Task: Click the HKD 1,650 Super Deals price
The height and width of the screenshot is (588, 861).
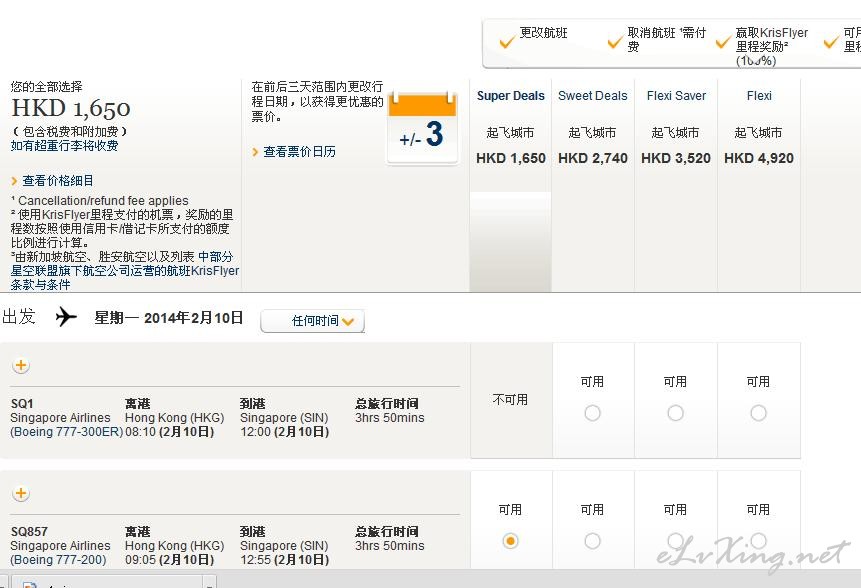Action: click(511, 158)
